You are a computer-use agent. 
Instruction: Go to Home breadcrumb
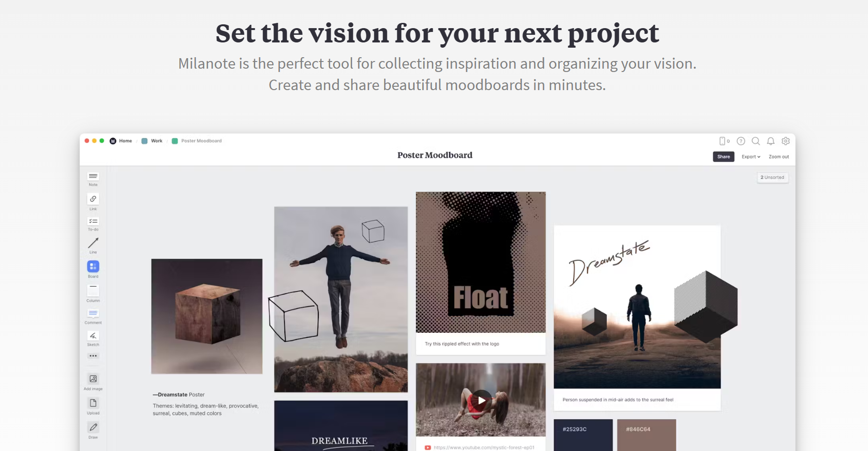[x=125, y=141]
